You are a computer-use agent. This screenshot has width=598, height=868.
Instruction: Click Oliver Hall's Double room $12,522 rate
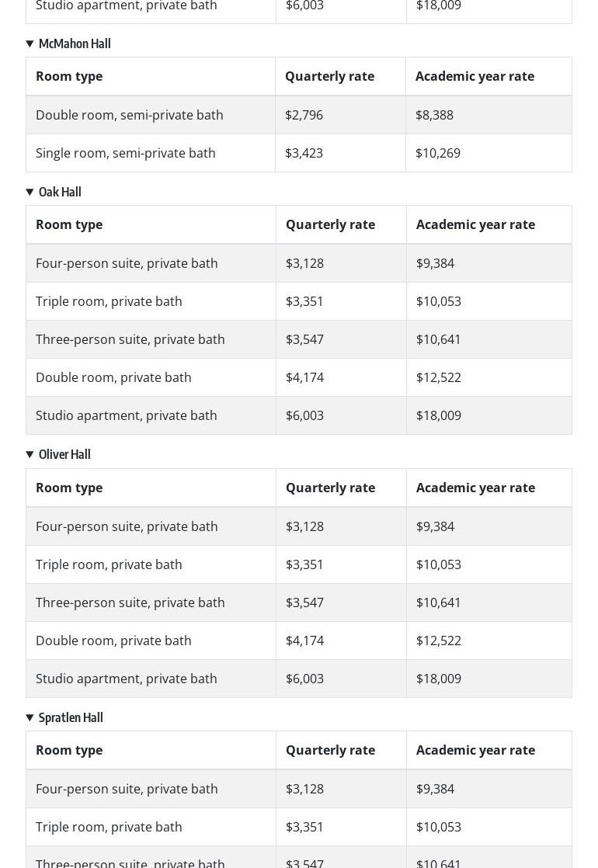439,641
